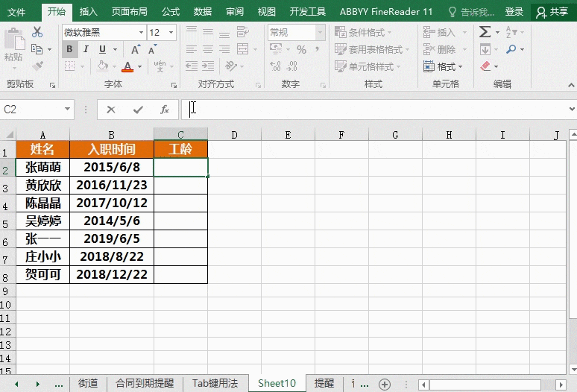Decrease font size with the small A icon
This screenshot has height=392, width=577.
pyautogui.click(x=152, y=49)
